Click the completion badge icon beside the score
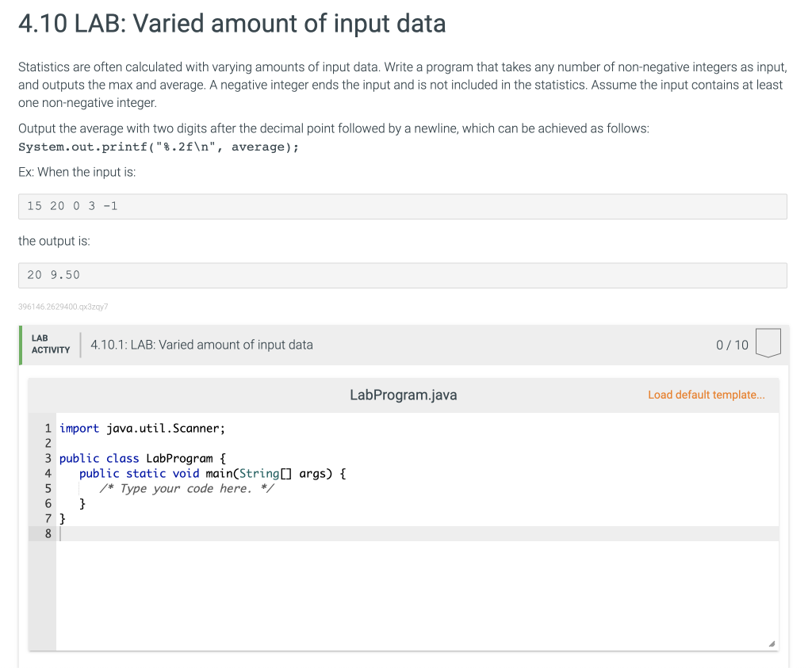 768,343
